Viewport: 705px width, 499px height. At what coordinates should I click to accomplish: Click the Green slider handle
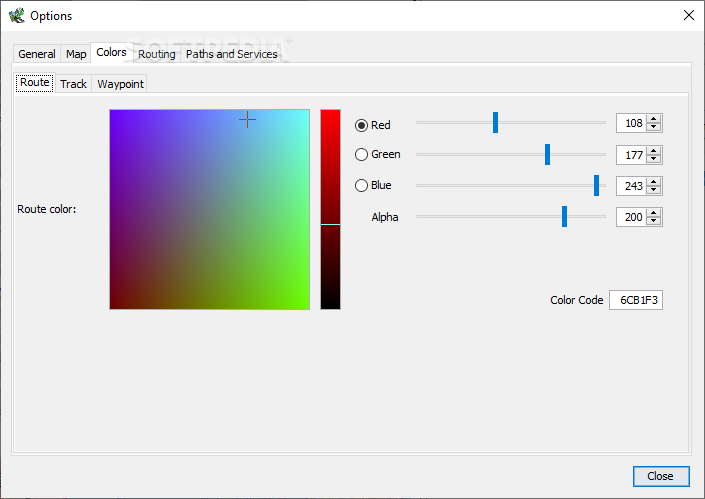(547, 154)
